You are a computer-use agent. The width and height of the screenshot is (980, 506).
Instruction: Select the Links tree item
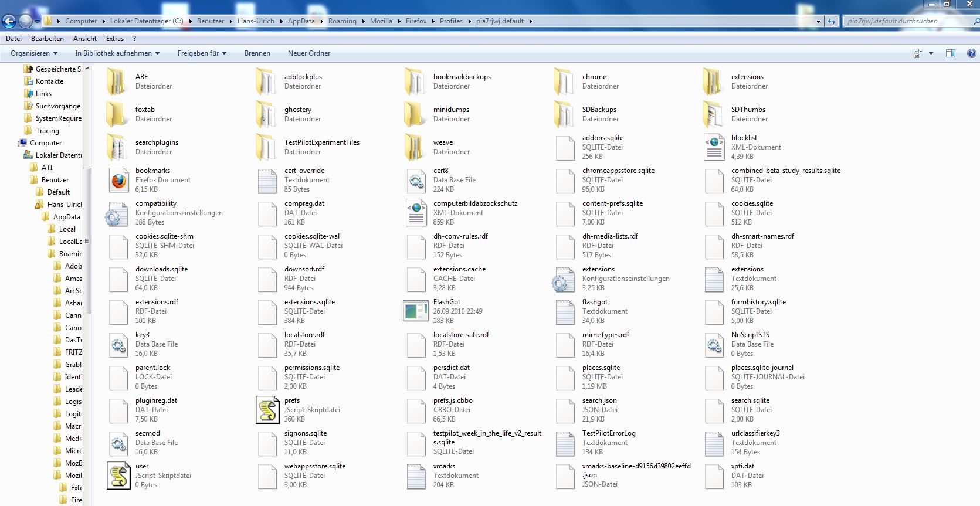click(43, 94)
